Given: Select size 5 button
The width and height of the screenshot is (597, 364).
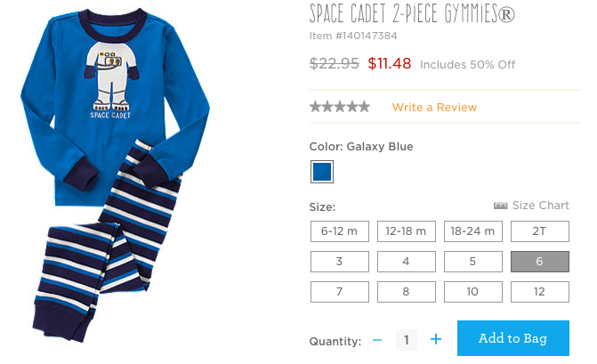Looking at the screenshot, I should tap(472, 262).
